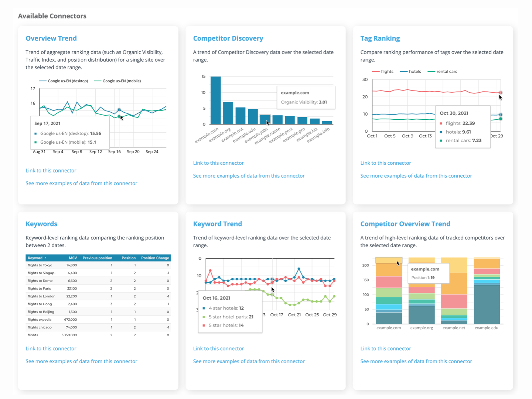The width and height of the screenshot is (532, 399).
Task: Click Keywords' Link to this connector
Action: click(x=51, y=348)
